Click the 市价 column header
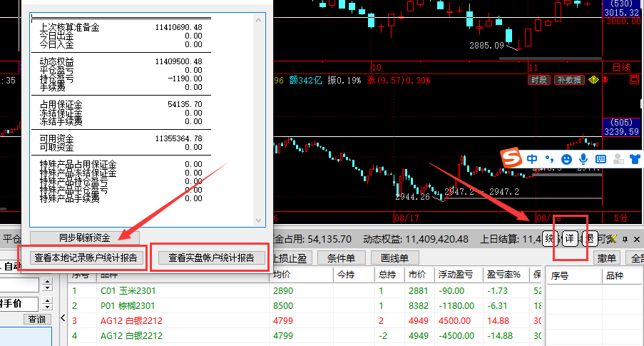 420,275
